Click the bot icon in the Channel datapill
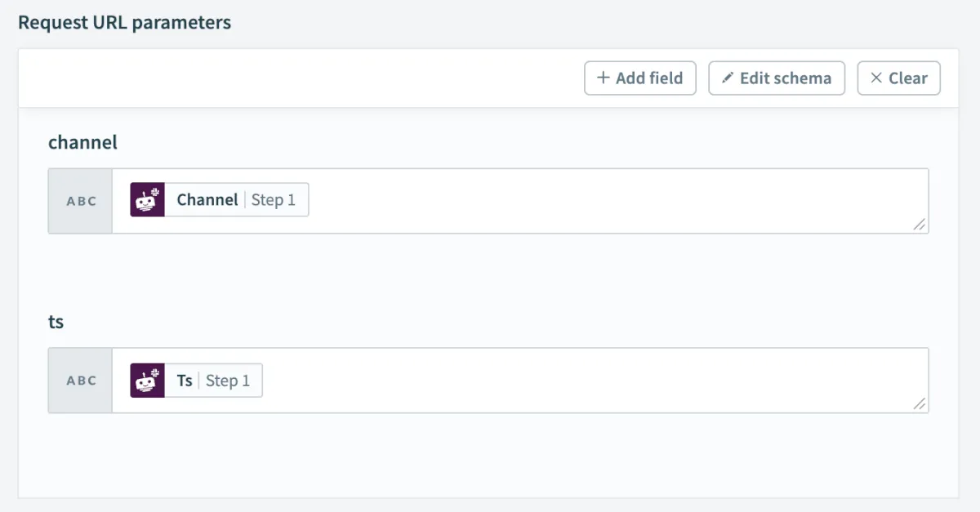The image size is (980, 512). [148, 200]
